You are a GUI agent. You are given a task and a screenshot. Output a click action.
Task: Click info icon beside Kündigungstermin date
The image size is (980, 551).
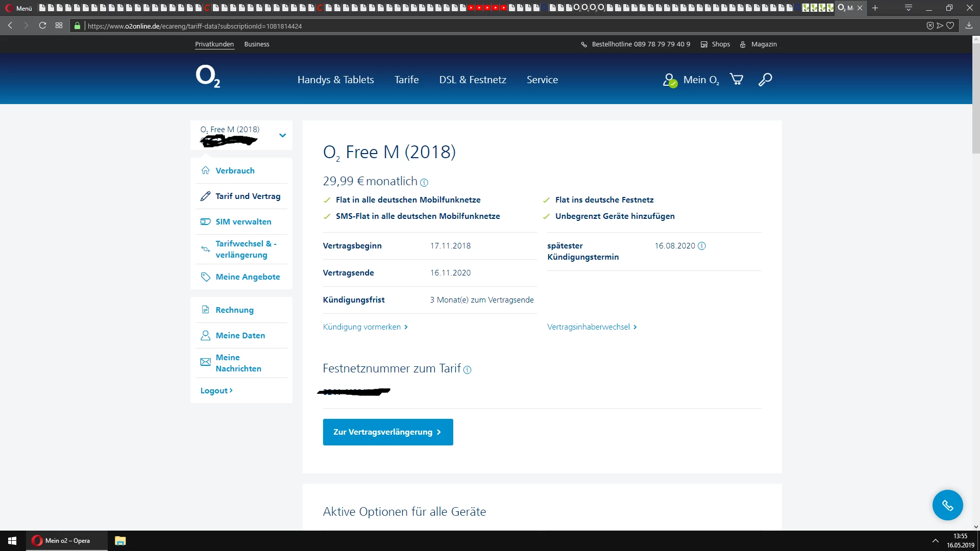coord(702,246)
